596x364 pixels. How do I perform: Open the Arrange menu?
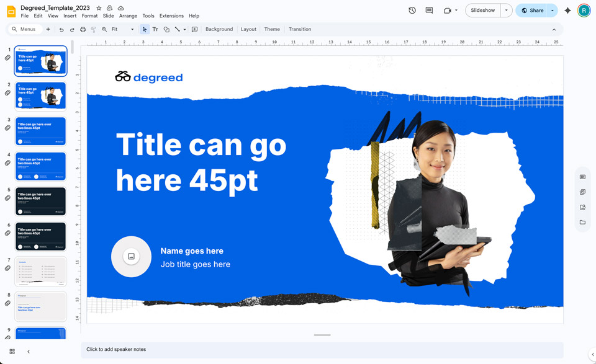(128, 16)
